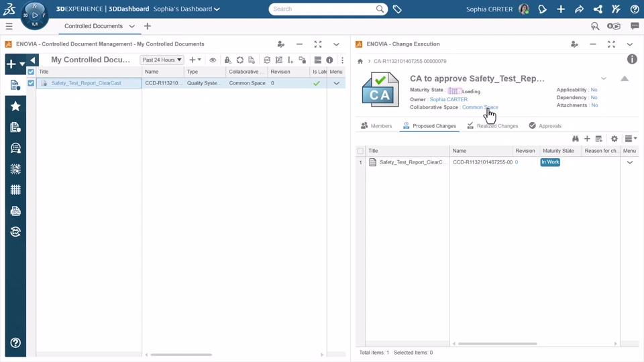Click Applicability No link

pyautogui.click(x=594, y=89)
